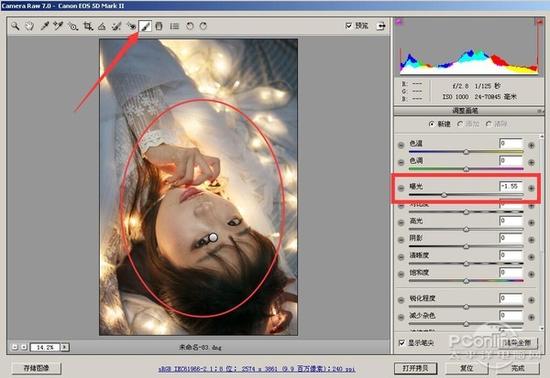
Task: Click the 曝光 value input field
Action: pyautogui.click(x=511, y=186)
